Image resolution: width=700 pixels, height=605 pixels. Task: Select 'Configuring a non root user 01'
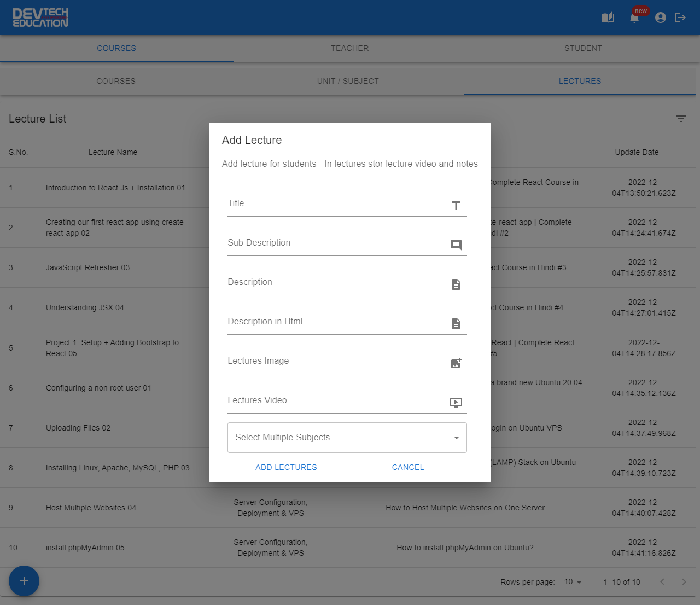coord(98,388)
